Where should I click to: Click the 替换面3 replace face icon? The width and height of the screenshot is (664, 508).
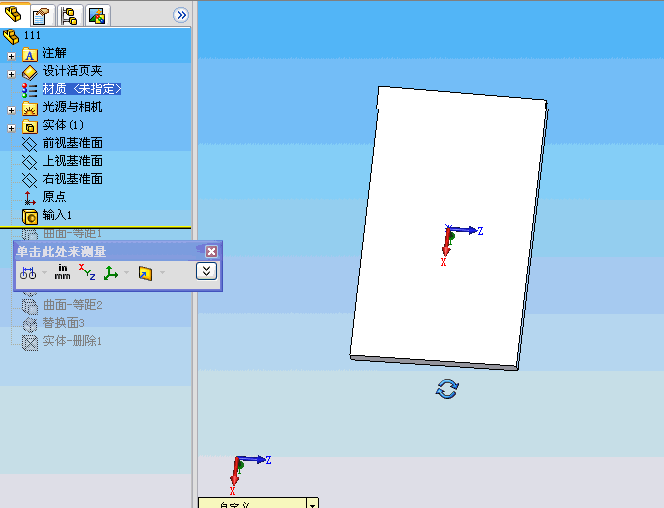(30, 324)
